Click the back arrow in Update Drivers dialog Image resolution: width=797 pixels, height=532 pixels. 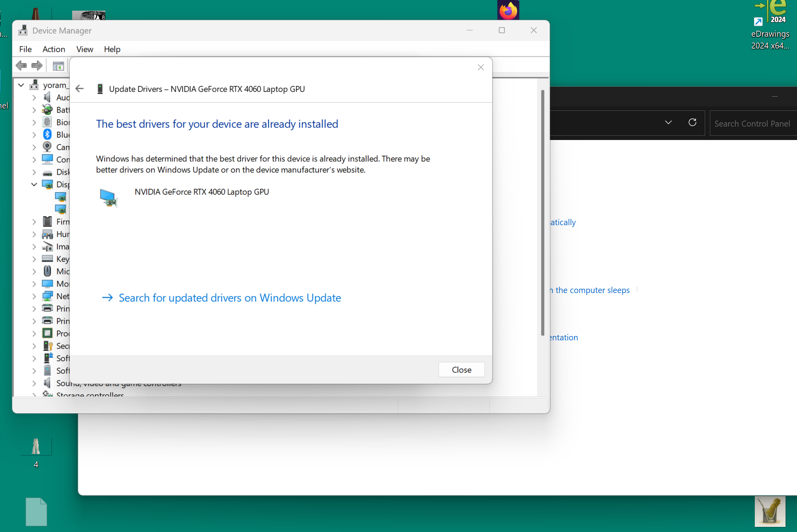click(x=80, y=89)
